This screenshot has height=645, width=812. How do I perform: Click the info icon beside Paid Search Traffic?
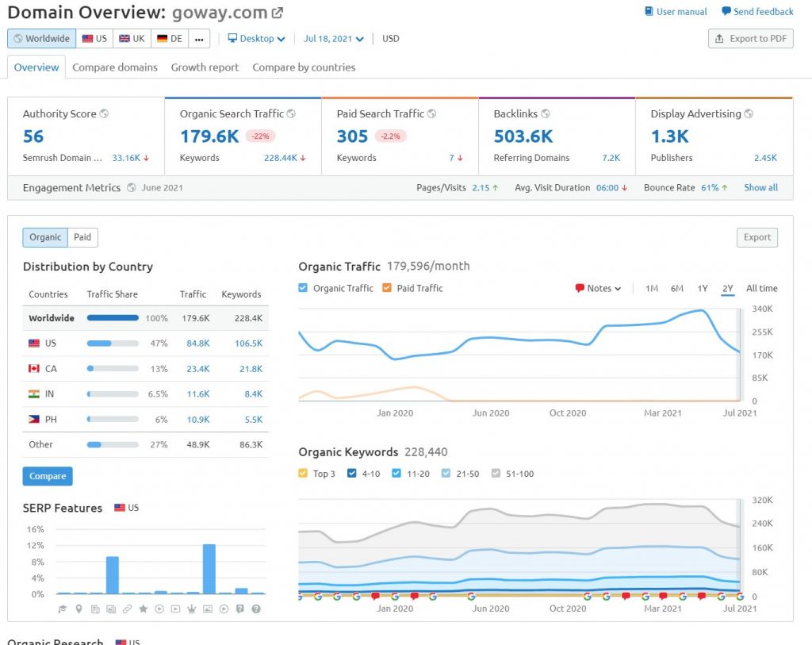(x=431, y=113)
